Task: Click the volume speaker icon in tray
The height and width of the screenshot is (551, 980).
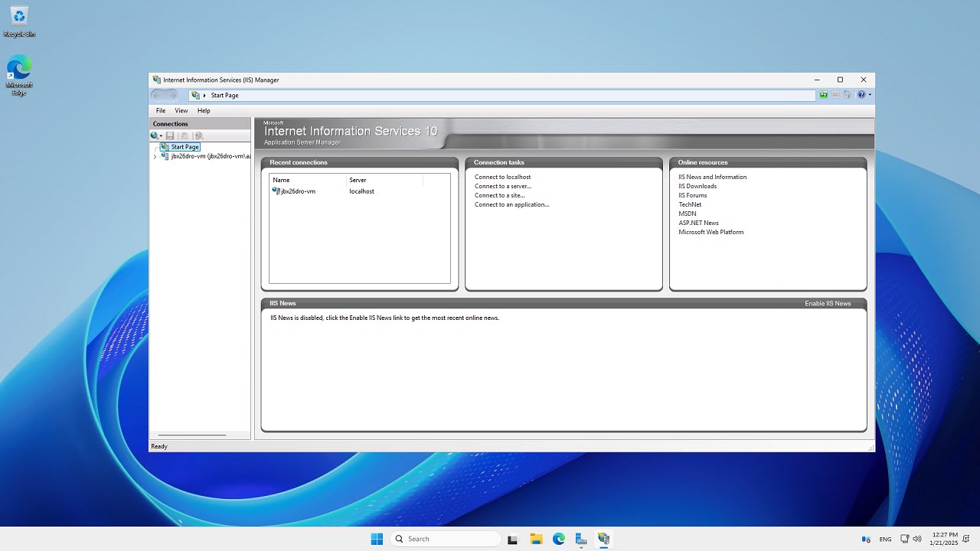Action: tap(917, 539)
